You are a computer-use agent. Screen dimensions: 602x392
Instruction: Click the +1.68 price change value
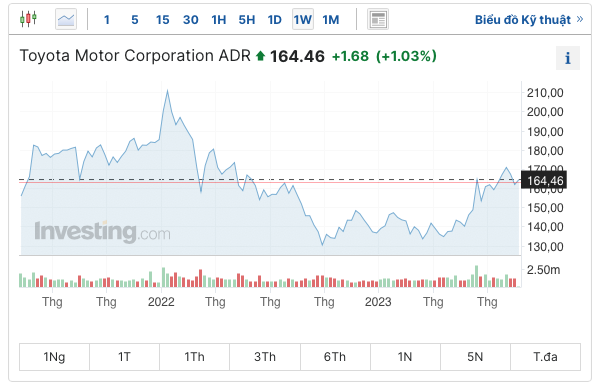[x=350, y=56]
